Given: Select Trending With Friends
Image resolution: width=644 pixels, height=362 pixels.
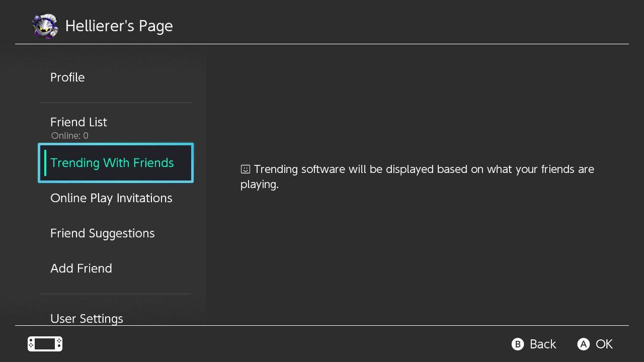Looking at the screenshot, I should click(112, 163).
